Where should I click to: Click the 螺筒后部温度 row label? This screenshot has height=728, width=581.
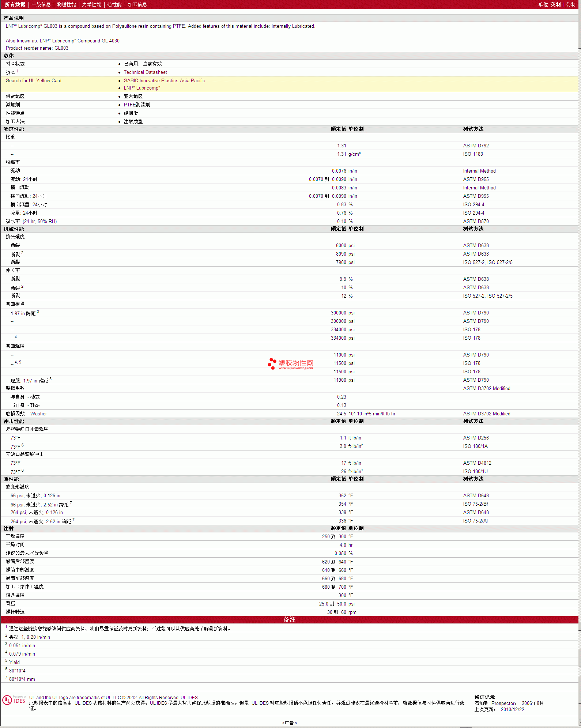[20, 561]
